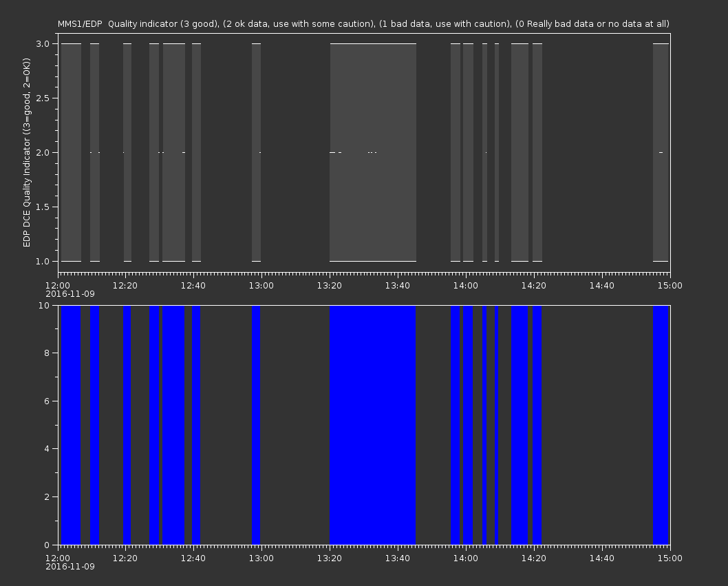728x586 pixels.
Task: Click the last blue bar near 15:00
Action: (661, 425)
